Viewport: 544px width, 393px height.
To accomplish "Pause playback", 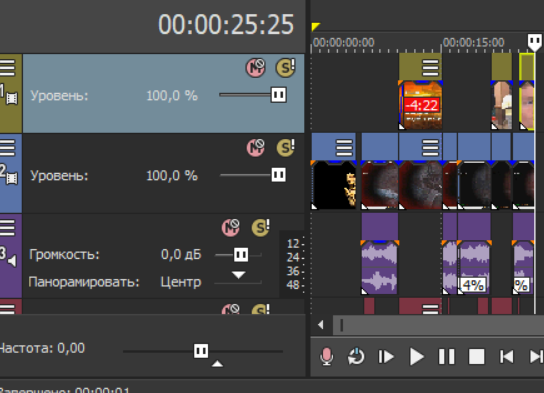I will tap(447, 357).
